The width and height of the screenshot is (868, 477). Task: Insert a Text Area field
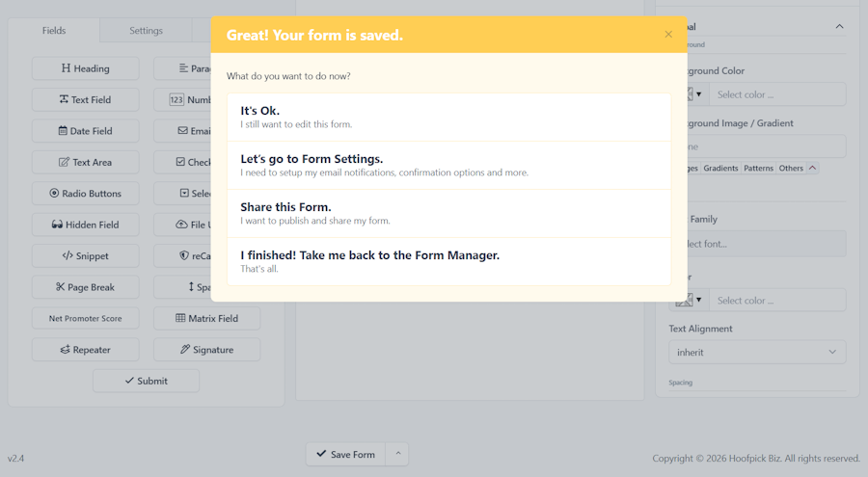85,162
